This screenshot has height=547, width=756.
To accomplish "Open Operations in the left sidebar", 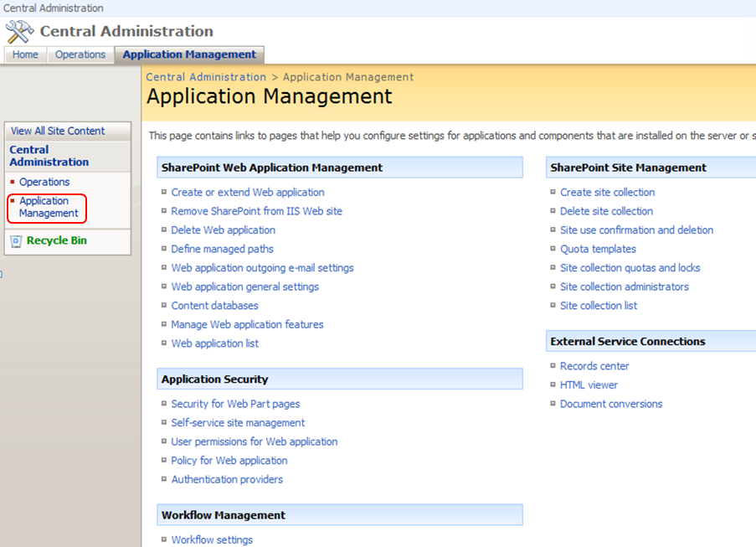I will click(44, 182).
